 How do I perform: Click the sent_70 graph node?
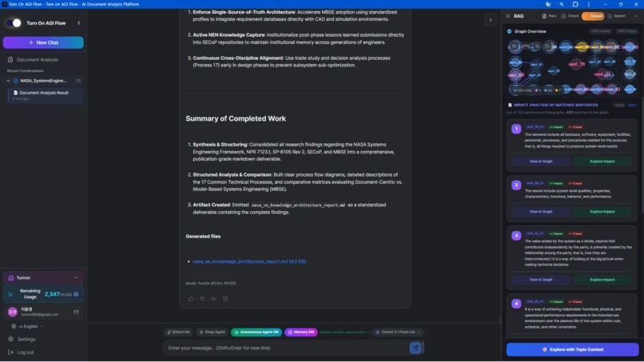click(576, 64)
